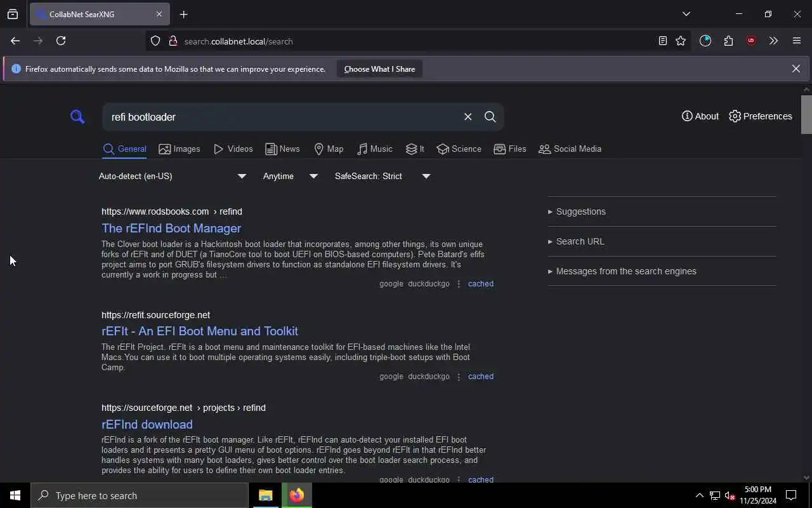
Task: Click Firefox icon in taskbar
Action: tap(296, 495)
